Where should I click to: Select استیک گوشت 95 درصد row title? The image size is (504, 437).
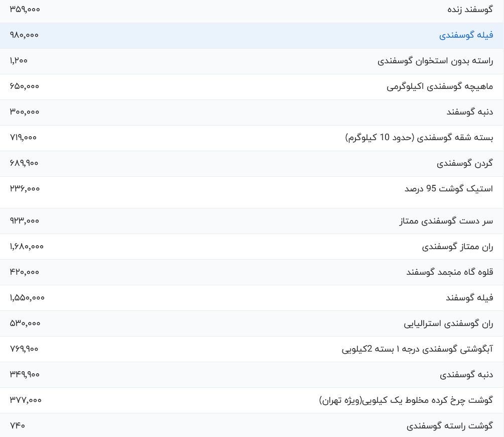coord(448,189)
